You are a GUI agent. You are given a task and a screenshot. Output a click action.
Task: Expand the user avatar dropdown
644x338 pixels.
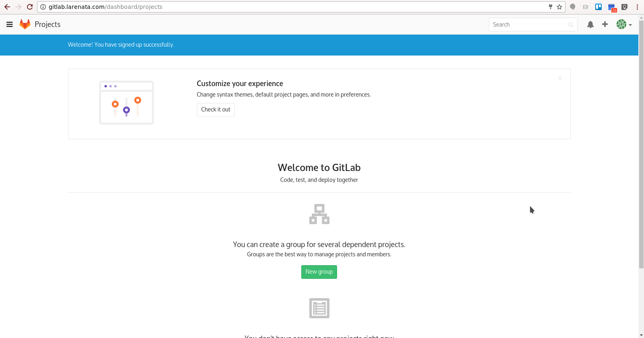[624, 25]
